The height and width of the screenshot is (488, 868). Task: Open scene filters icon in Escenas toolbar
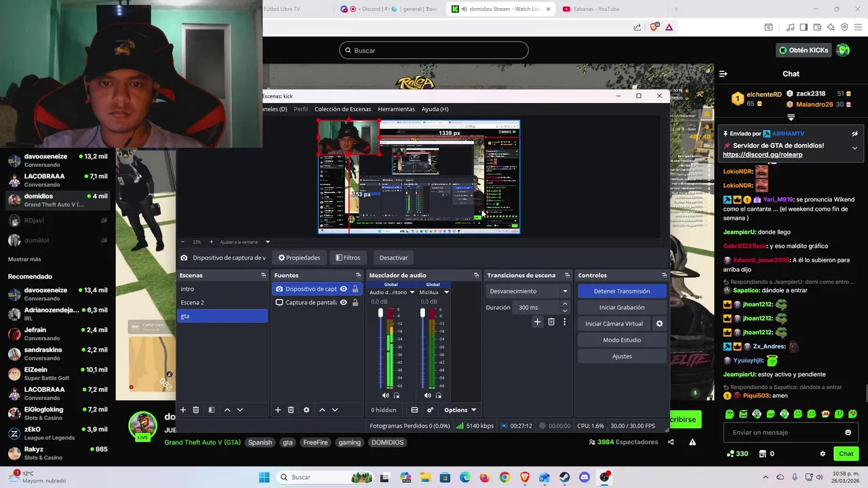[211, 410]
